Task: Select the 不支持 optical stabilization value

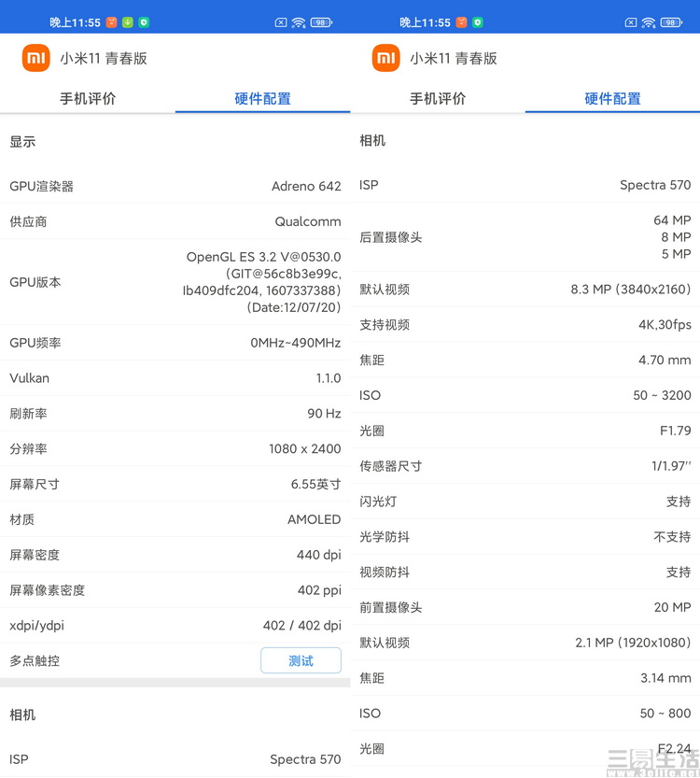Action: [x=672, y=536]
